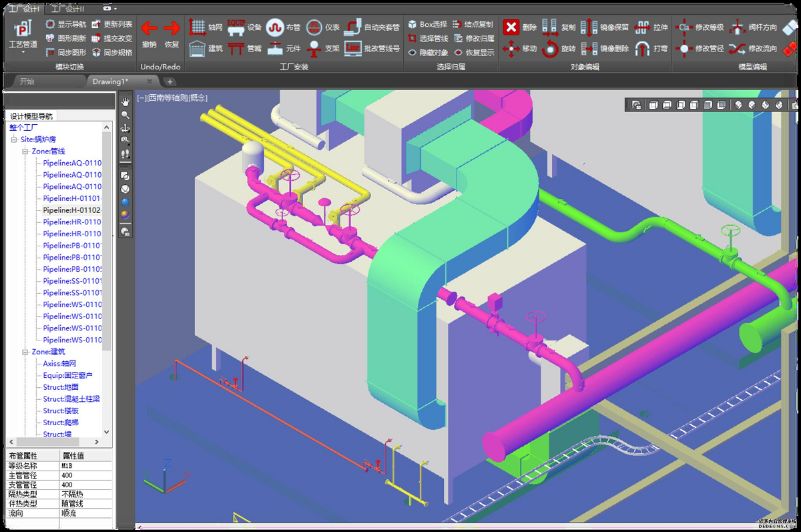Select Equip:固定窗户 in the tree

(x=68, y=376)
